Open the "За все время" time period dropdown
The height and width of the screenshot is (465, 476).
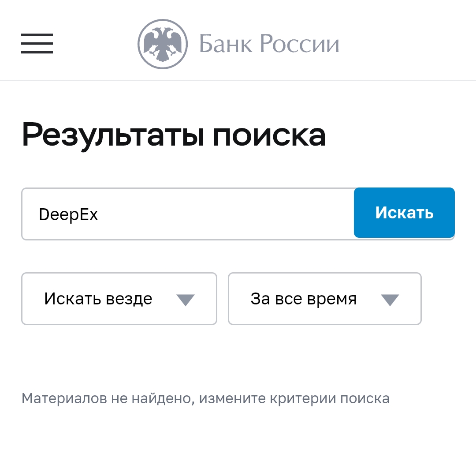coord(324,299)
